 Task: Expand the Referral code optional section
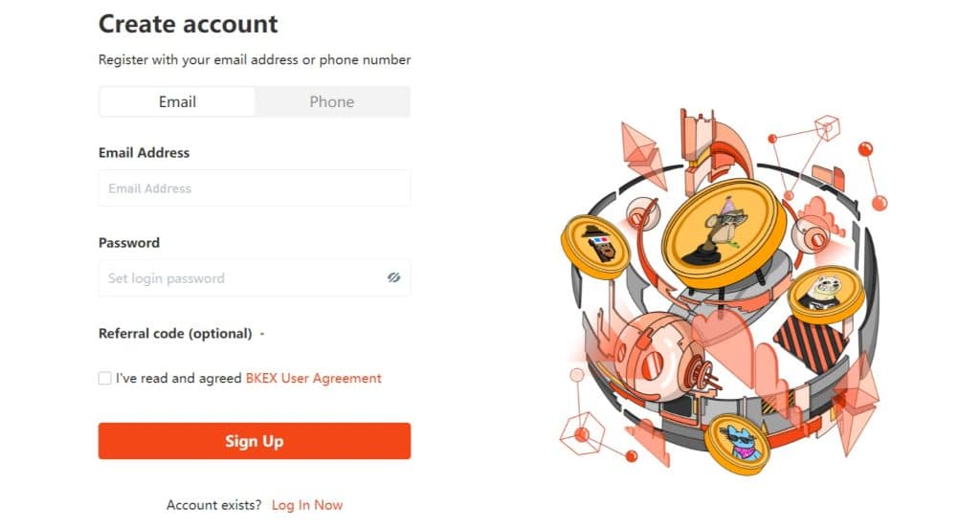262,334
